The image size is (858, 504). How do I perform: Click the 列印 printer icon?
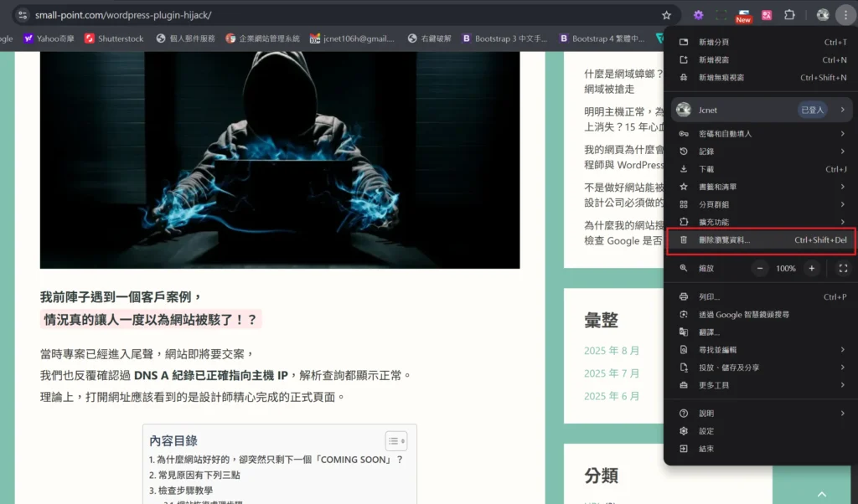pyautogui.click(x=685, y=296)
